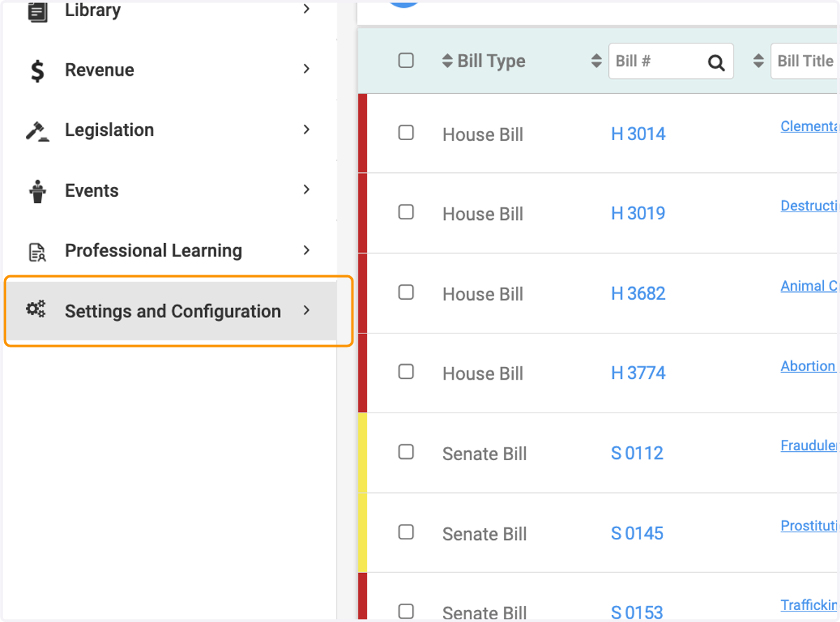Check the box for bill S 0112
Image resolution: width=840 pixels, height=622 pixels.
tap(406, 452)
